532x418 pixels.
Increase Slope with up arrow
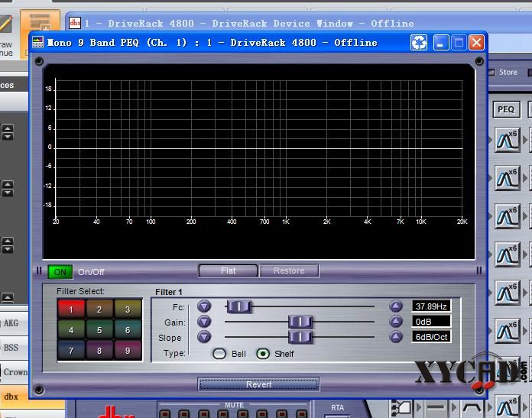(396, 336)
